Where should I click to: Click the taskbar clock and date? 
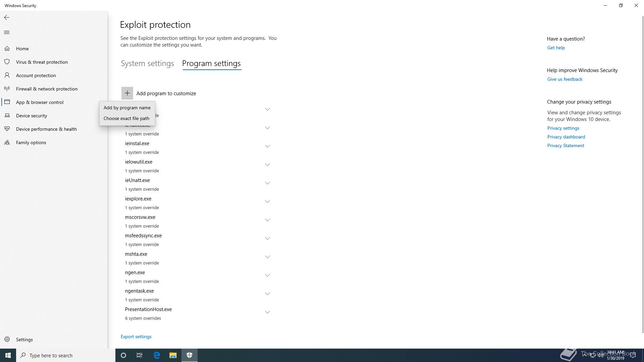(x=615, y=355)
